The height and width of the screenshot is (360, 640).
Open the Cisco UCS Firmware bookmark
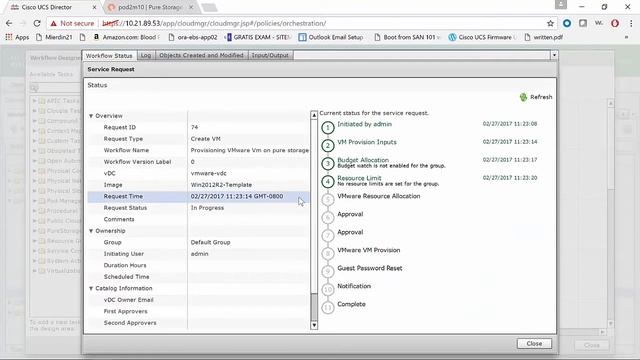482,37
